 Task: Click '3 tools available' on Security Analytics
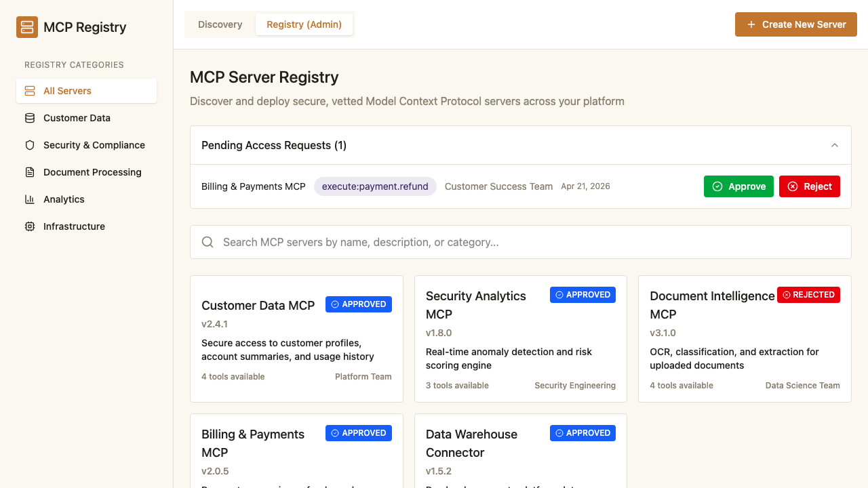457,386
